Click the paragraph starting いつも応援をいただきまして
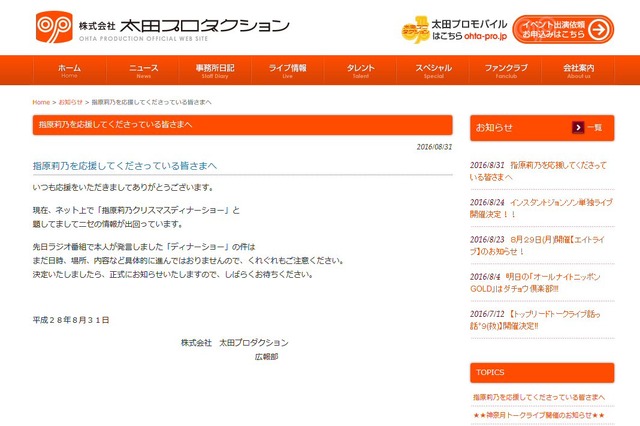 coord(123,188)
